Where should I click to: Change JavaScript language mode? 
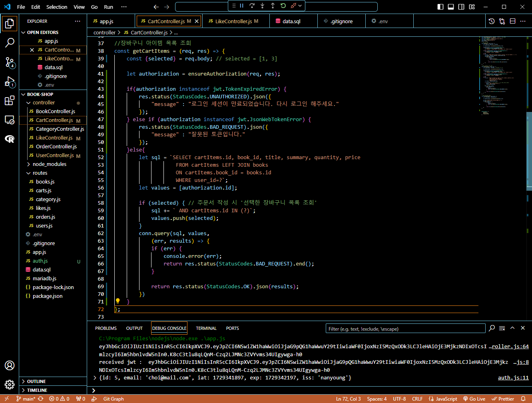446,399
